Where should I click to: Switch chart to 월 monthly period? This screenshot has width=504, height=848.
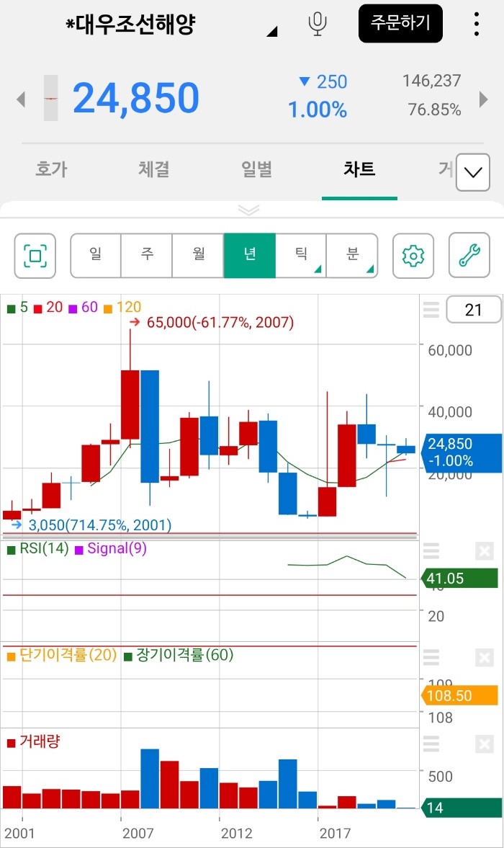pos(198,256)
